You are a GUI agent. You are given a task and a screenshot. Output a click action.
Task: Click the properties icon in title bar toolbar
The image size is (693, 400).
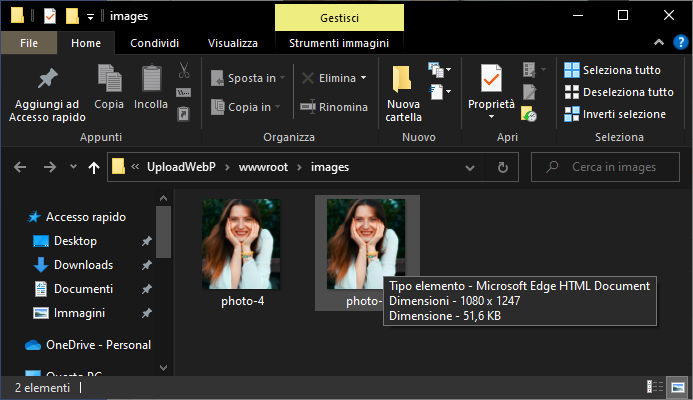point(50,16)
